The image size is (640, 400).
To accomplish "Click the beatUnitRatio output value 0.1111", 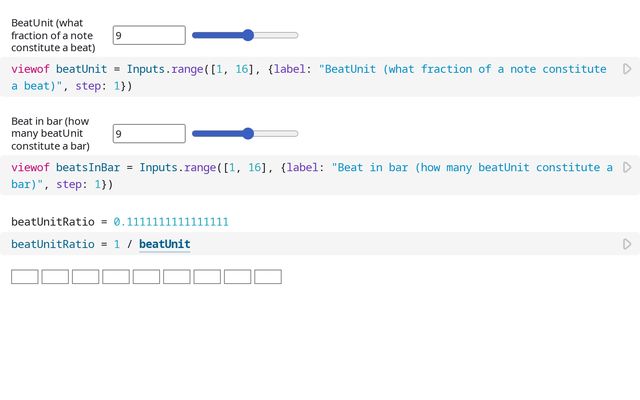I will (x=171, y=221).
